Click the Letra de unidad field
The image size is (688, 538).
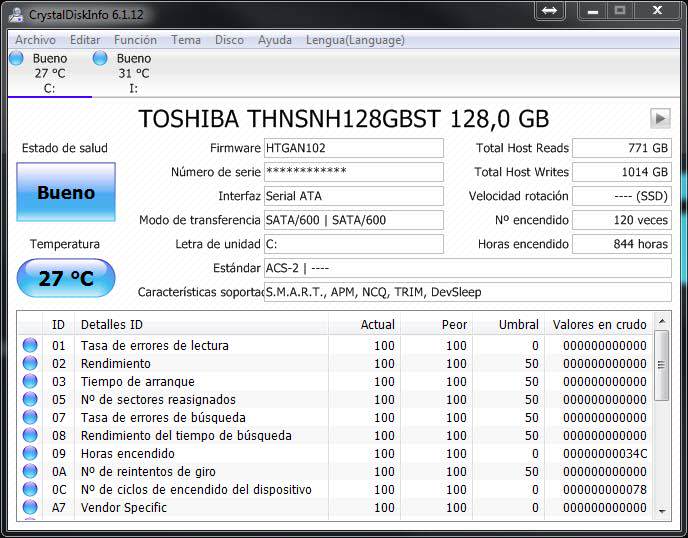(x=354, y=244)
